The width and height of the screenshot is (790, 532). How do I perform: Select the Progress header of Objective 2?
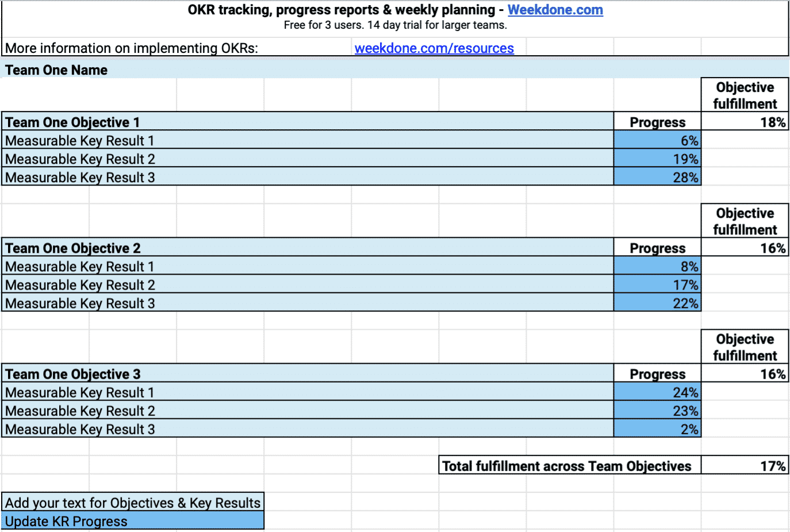point(658,248)
